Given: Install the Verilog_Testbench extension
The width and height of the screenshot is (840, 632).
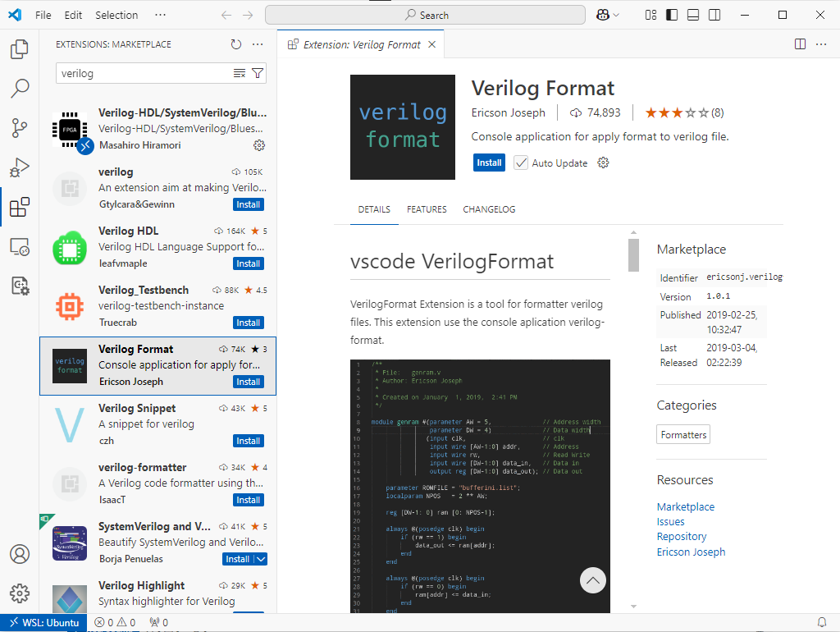Looking at the screenshot, I should (x=249, y=323).
